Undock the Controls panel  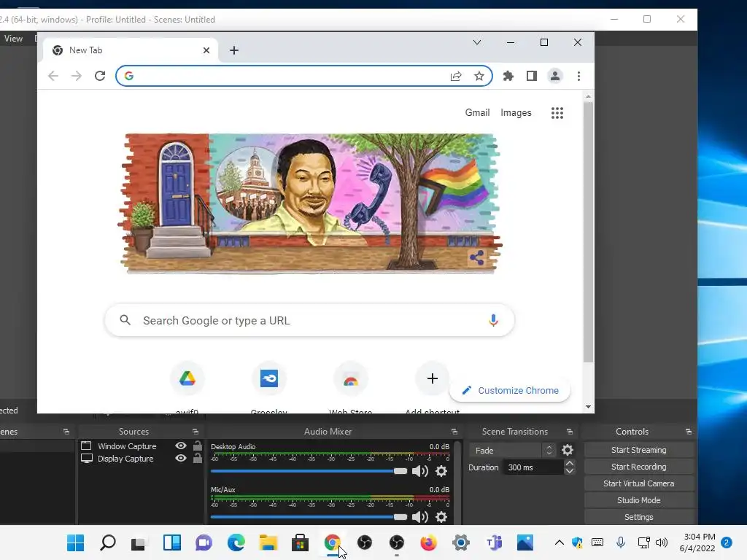689,432
